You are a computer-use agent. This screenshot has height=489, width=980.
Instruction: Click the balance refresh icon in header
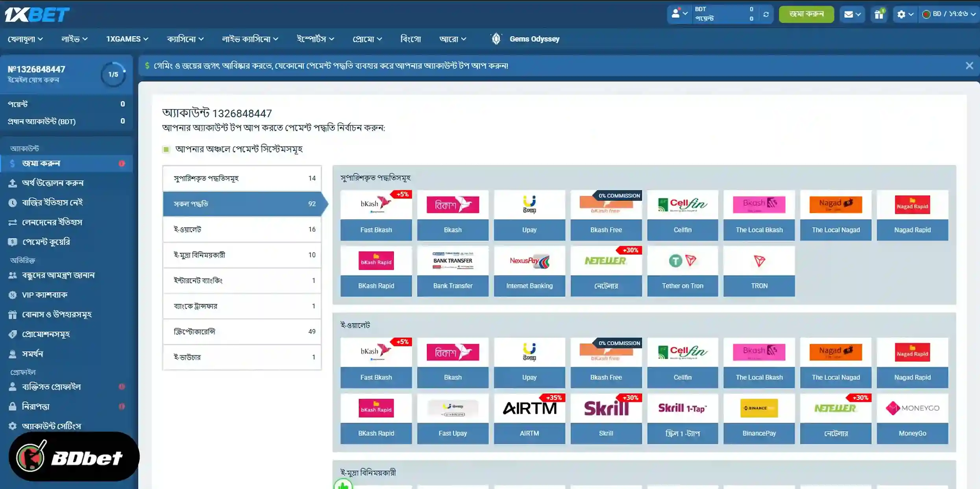tap(766, 15)
